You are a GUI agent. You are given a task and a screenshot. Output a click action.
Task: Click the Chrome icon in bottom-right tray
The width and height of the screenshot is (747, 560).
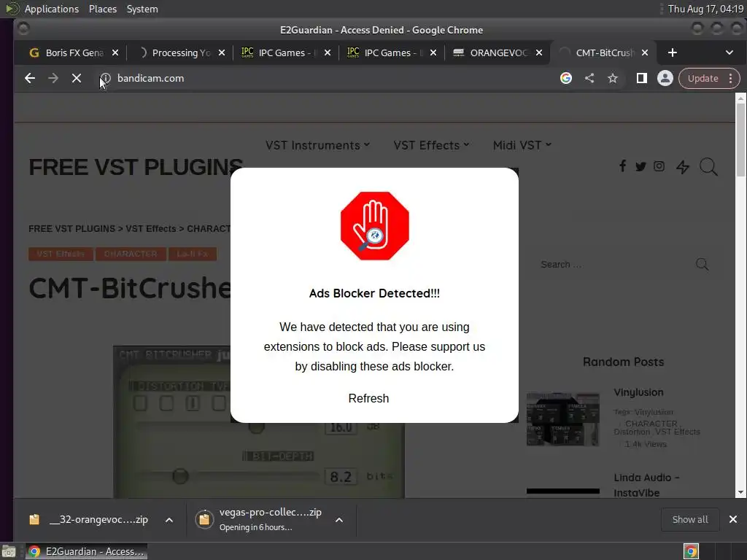pyautogui.click(x=691, y=551)
